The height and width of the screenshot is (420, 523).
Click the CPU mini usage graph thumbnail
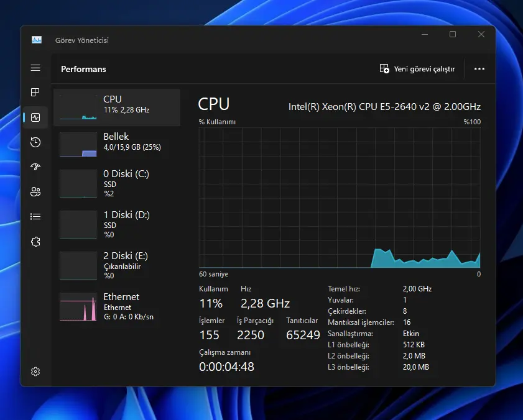(78, 107)
